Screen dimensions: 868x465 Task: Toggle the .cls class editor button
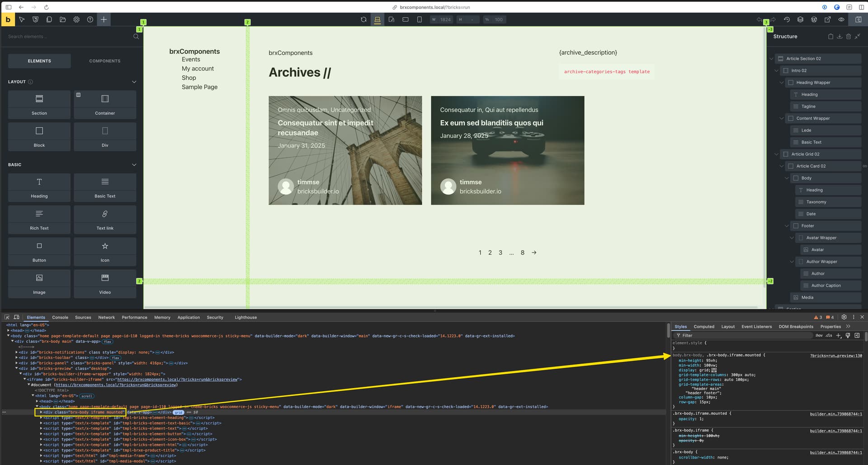829,335
